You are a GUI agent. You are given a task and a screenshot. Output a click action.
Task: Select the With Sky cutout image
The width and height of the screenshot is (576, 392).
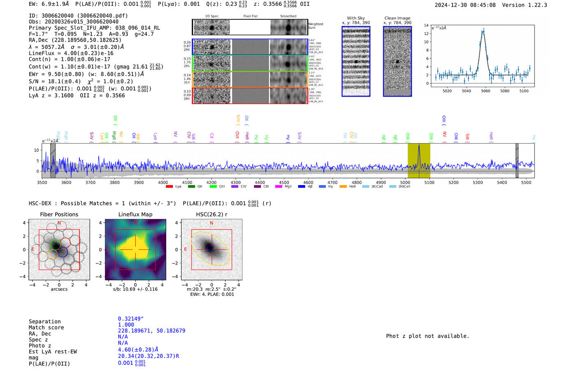click(x=356, y=61)
